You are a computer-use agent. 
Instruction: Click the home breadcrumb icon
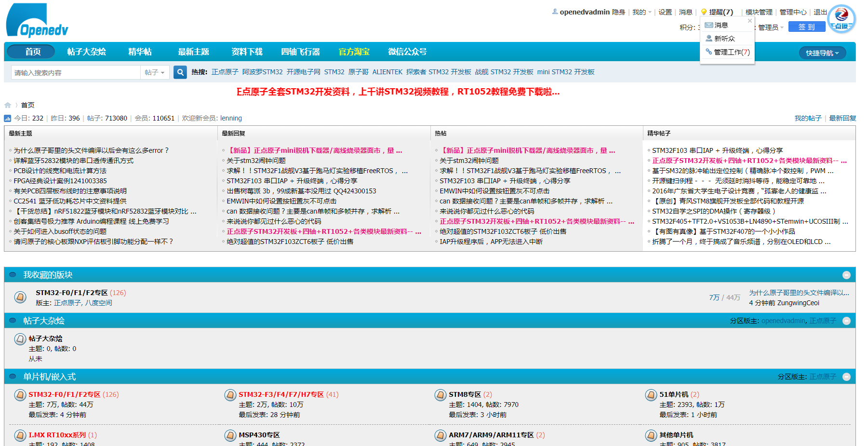8,105
